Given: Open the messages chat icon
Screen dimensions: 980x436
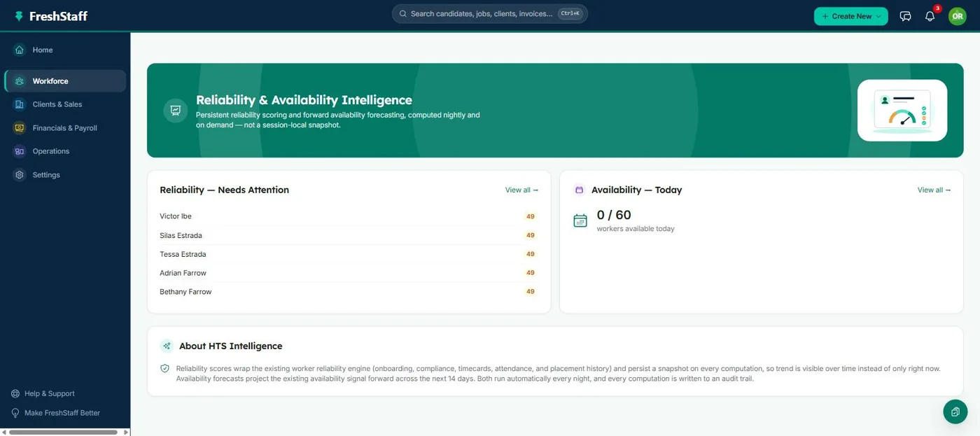Looking at the screenshot, I should 905,16.
